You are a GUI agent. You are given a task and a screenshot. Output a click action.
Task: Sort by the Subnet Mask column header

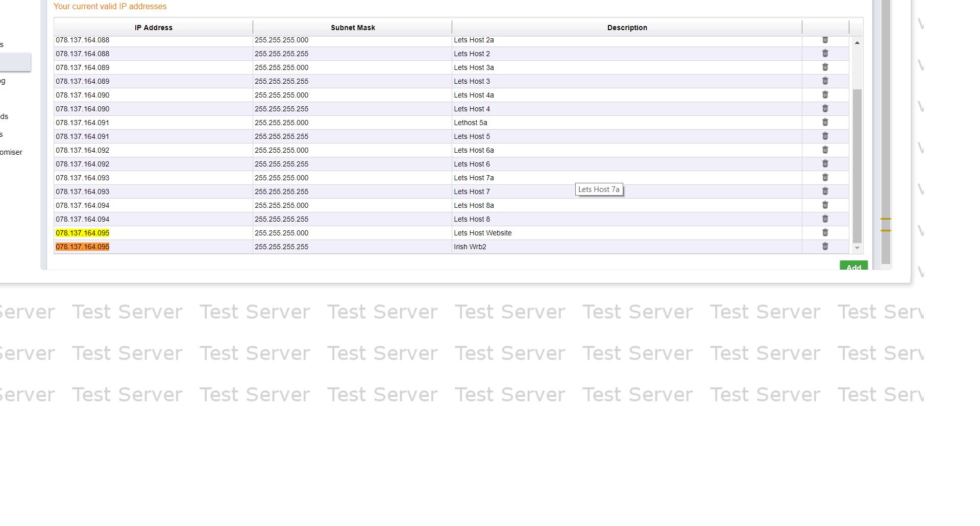point(352,28)
